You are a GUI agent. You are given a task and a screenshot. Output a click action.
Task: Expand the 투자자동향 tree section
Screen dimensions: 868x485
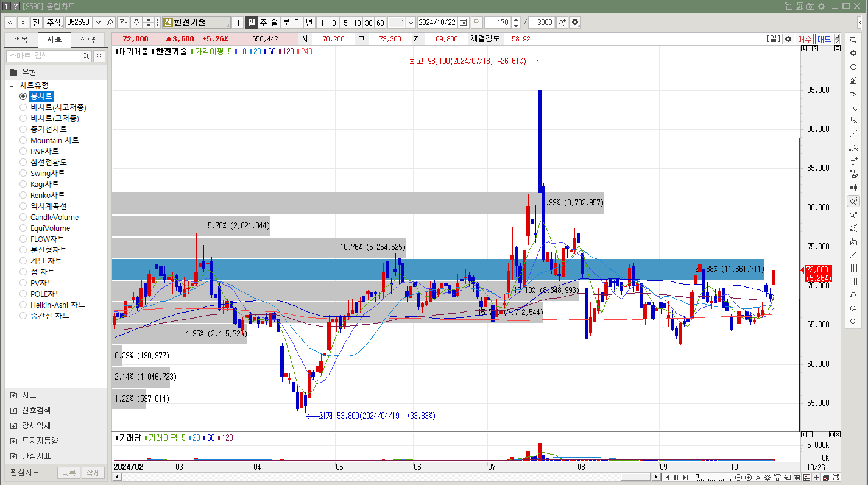point(13,441)
